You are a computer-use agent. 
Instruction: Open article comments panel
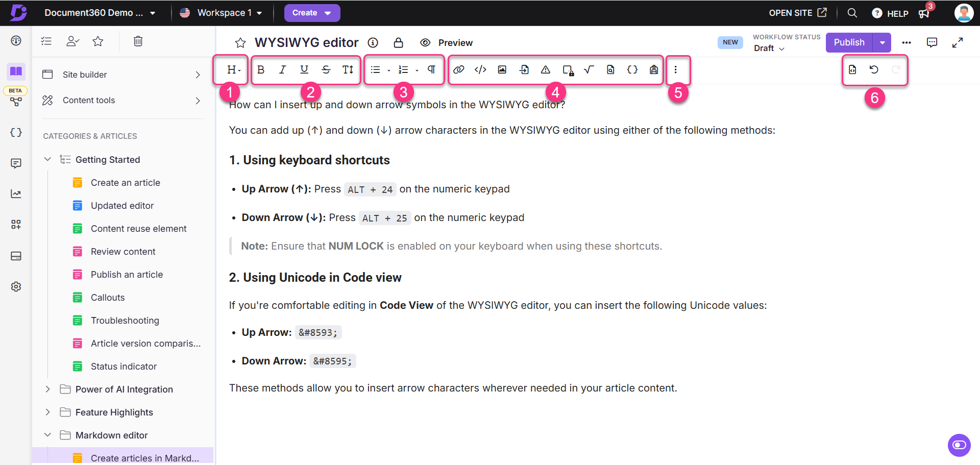(x=932, y=43)
